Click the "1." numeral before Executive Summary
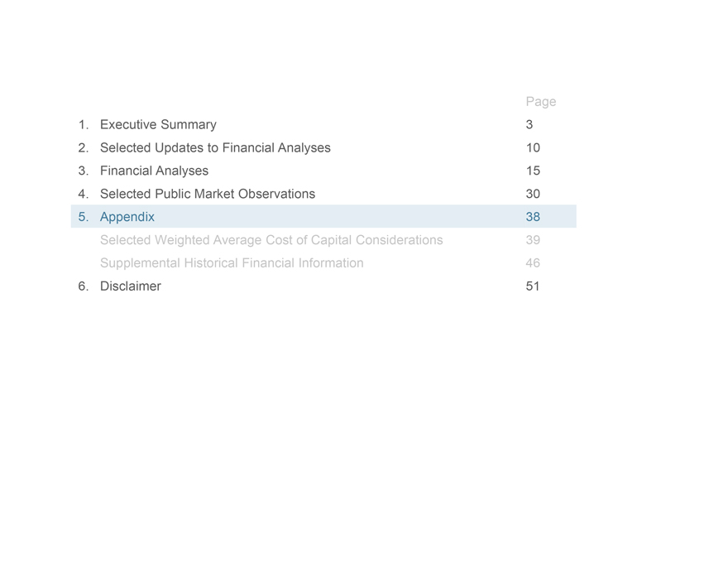 coord(84,125)
